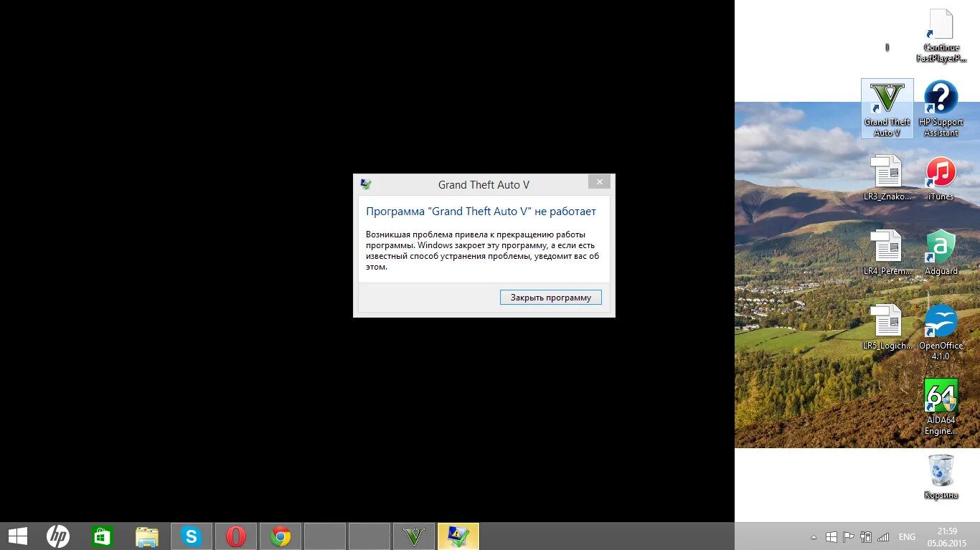Click the program icon in the dialog title bar
Image resolution: width=980 pixels, height=550 pixels.
pyautogui.click(x=366, y=184)
